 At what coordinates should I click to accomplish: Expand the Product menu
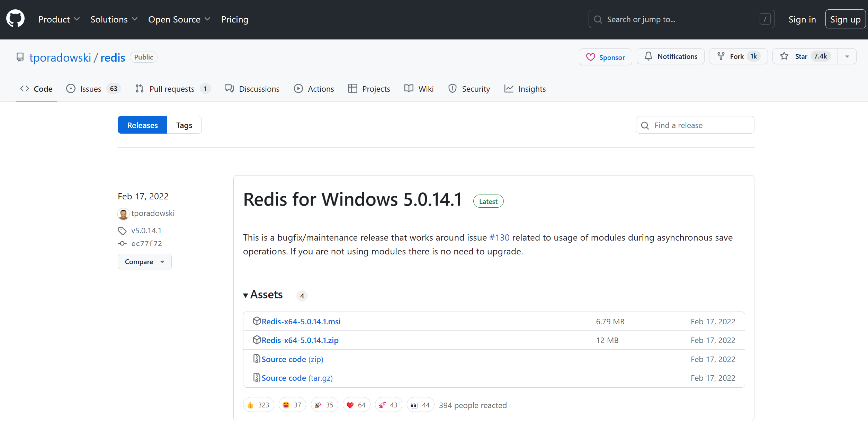(x=59, y=19)
